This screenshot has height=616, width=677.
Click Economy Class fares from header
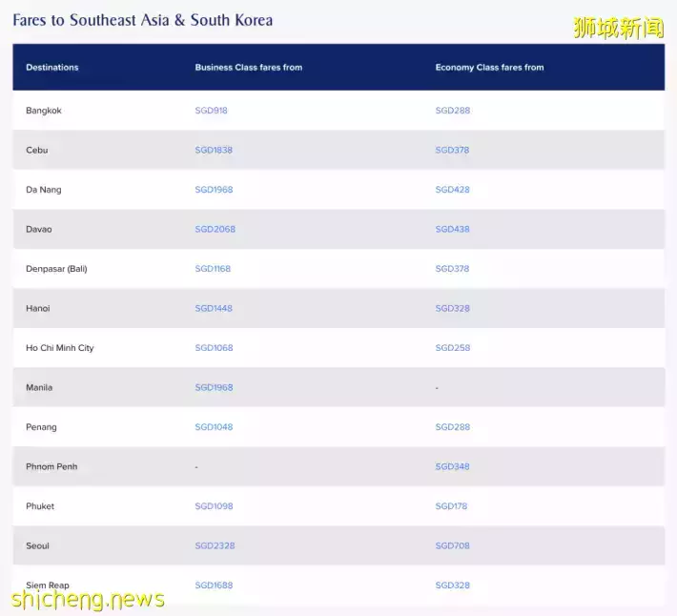489,68
